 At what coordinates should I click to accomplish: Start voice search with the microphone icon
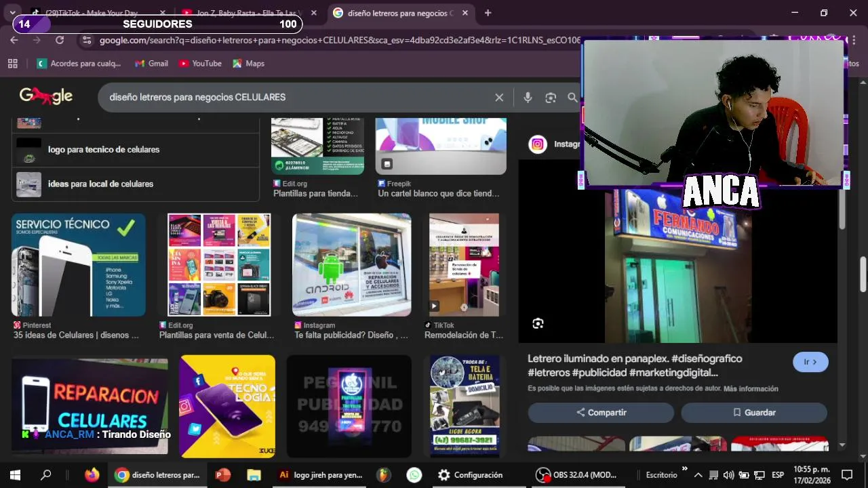pos(528,98)
